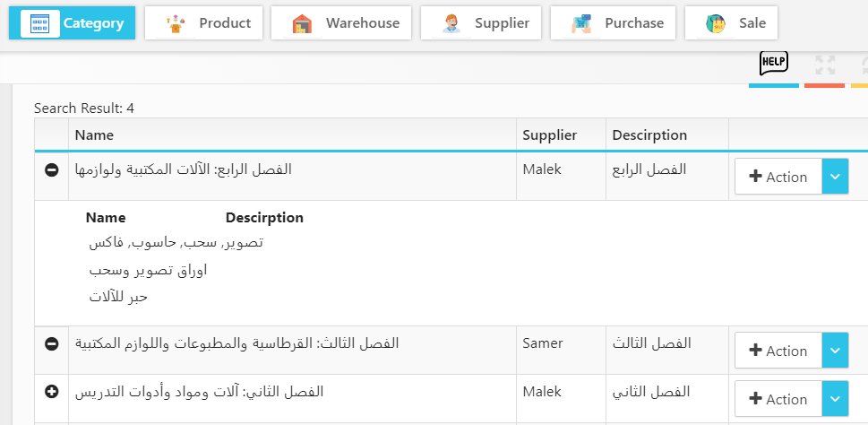This screenshot has height=425, width=868.
Task: Expand the الفصل الثاني row with the plus icon
Action: pyautogui.click(x=51, y=392)
